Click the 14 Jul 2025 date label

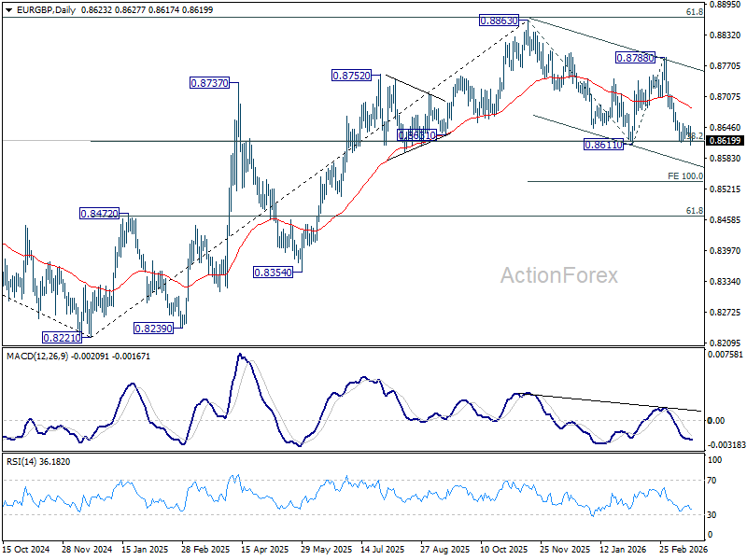[383, 549]
